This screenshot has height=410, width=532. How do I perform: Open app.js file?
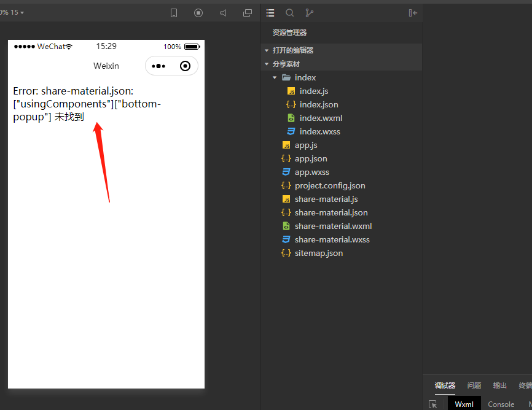click(x=341, y=145)
